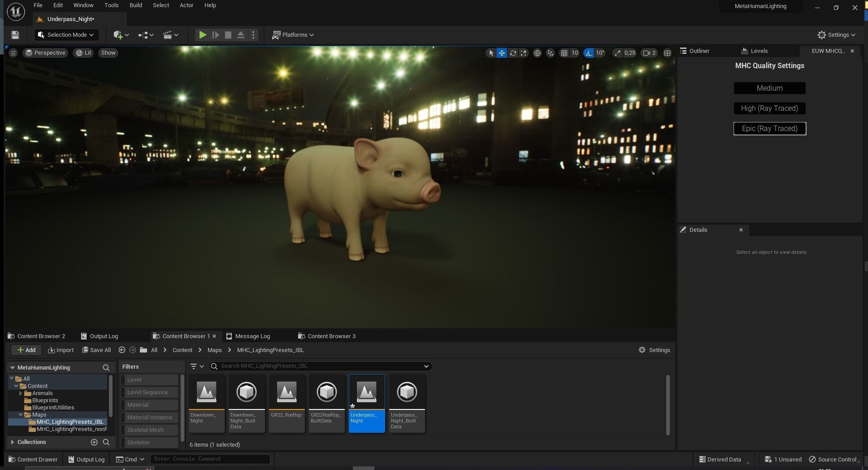868x470 pixels.
Task: Expand the Animals folder
Action: coord(21,393)
